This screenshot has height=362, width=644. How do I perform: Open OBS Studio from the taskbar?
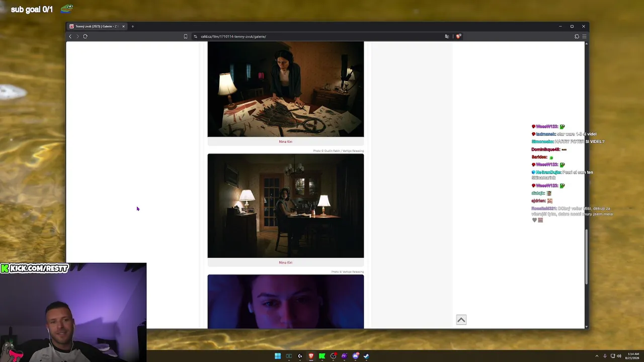[333, 356]
